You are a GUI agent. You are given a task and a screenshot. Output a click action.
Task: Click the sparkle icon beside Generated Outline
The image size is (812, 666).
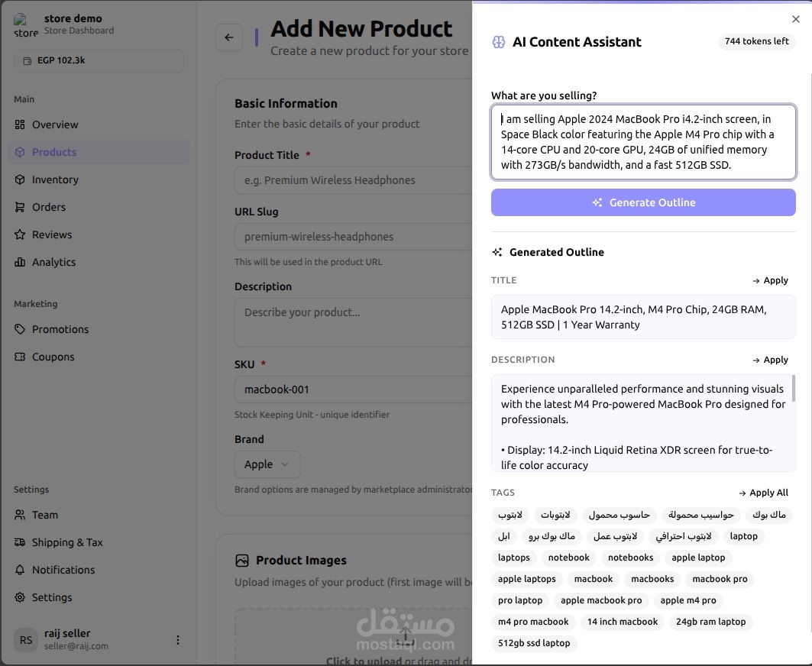(x=497, y=252)
